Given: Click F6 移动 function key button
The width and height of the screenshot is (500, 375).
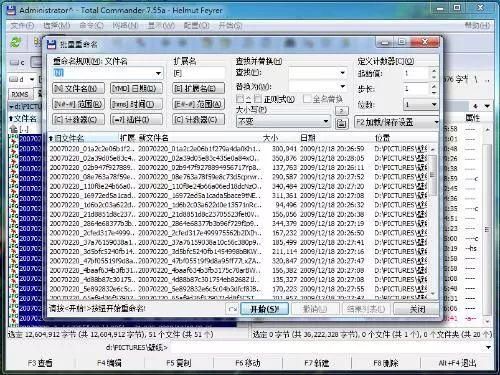Looking at the screenshot, I should coord(248,363).
